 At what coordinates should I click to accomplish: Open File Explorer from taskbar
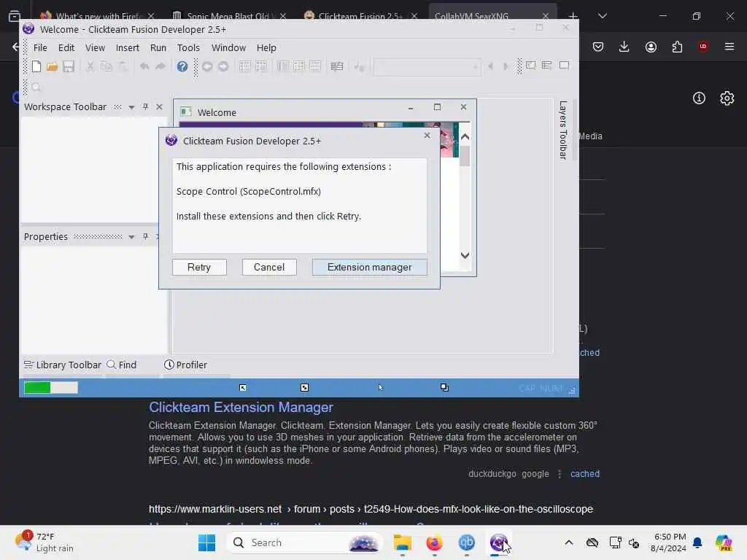(x=403, y=542)
